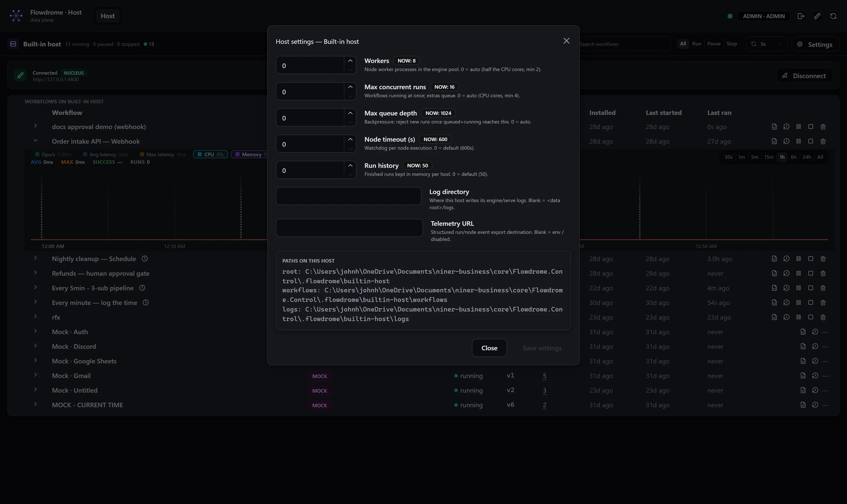Open definition file for MOCK - CURRENT TIME row

click(803, 405)
